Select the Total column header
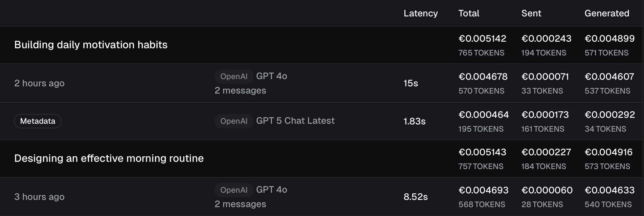644x216 pixels. 469,13
